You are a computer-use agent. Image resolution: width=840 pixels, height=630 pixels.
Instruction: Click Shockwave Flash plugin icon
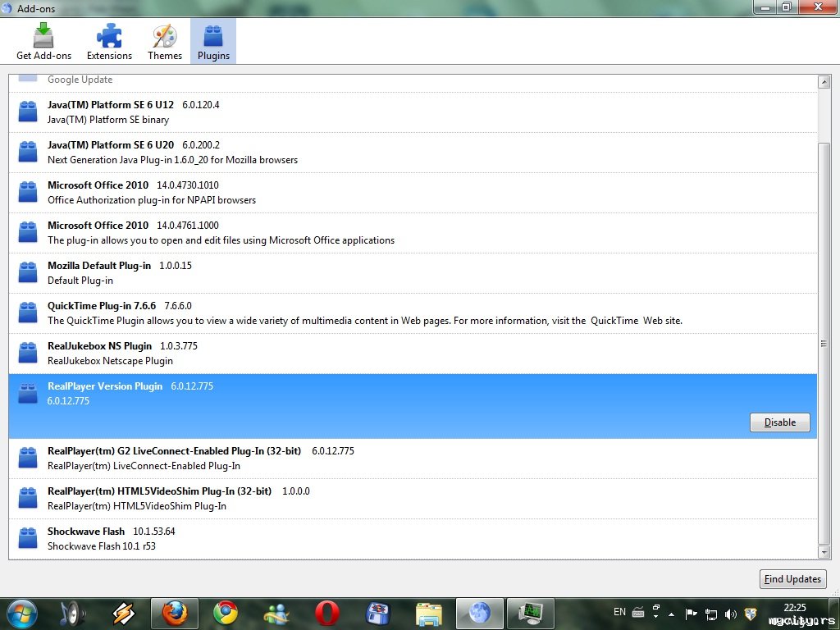coord(28,538)
